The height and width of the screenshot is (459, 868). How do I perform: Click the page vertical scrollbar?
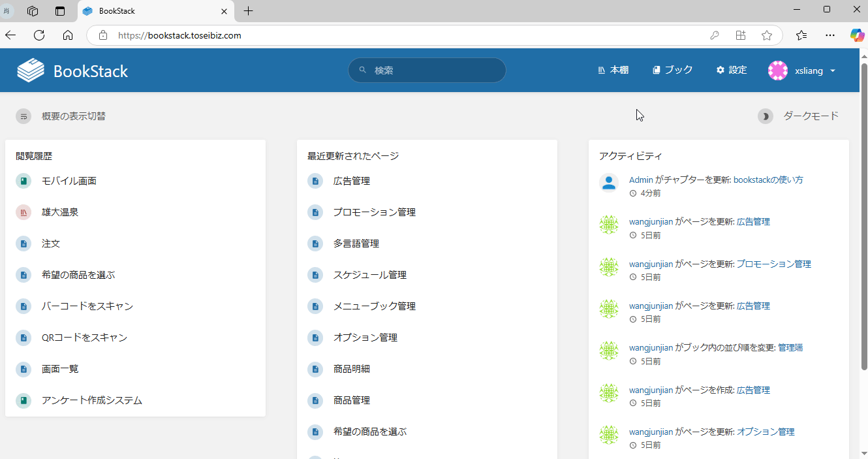[x=864, y=215]
